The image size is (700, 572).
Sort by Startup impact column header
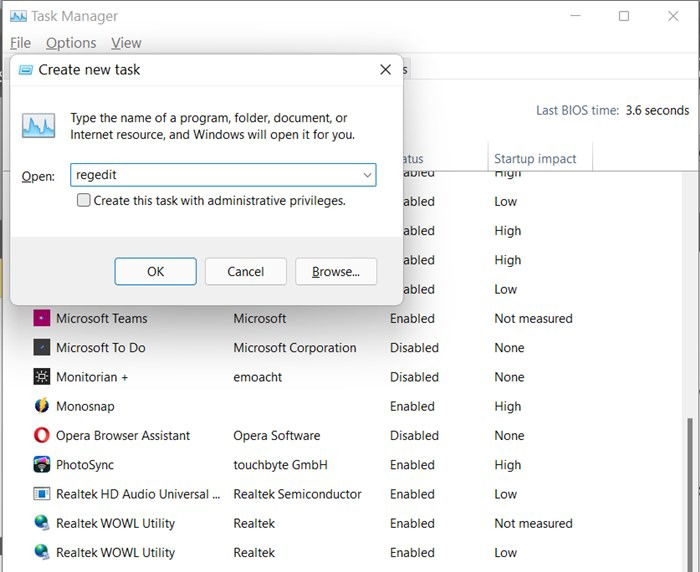click(x=540, y=159)
